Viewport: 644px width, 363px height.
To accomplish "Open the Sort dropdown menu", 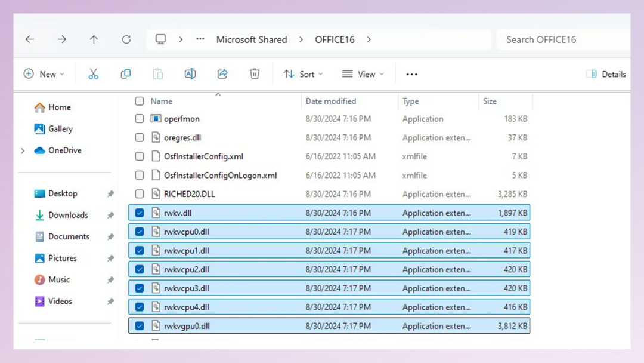I will [303, 74].
